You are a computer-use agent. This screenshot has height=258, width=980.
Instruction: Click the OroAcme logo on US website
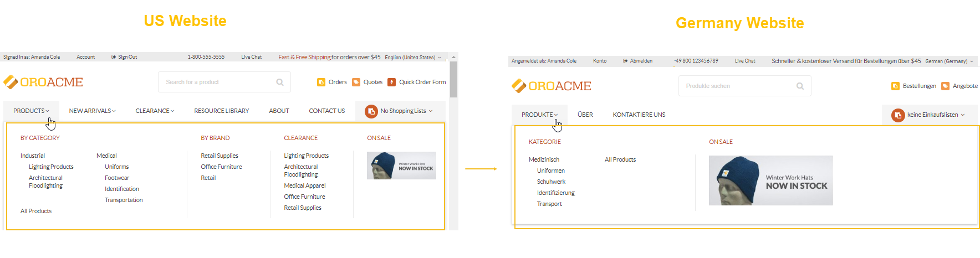[43, 82]
